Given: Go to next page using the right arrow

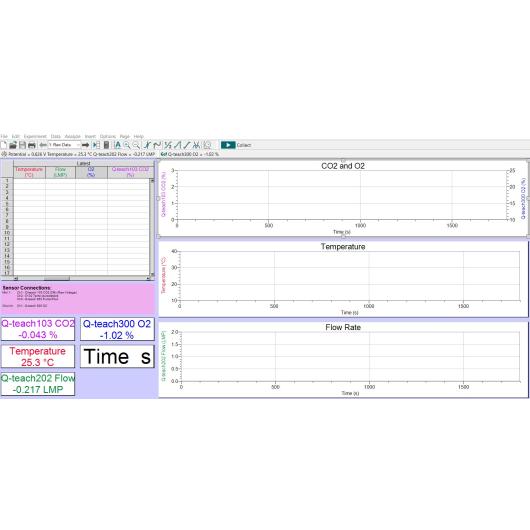Looking at the screenshot, I should (86, 145).
